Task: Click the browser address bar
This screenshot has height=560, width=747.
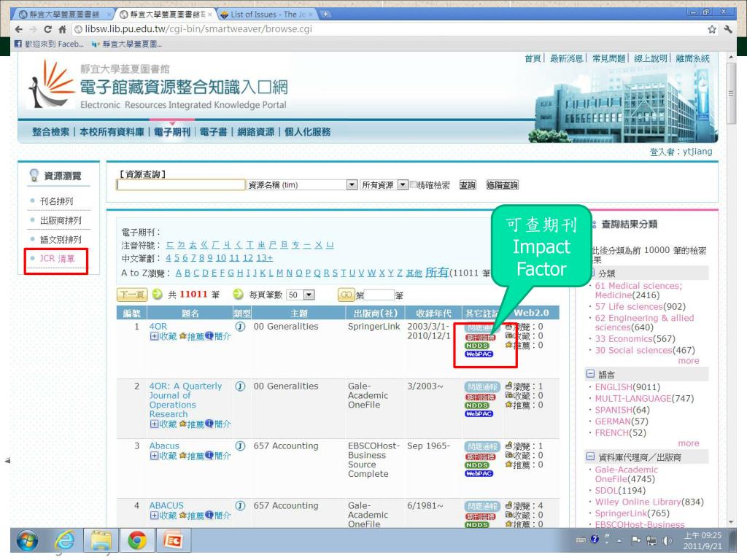Action: pyautogui.click(x=391, y=29)
